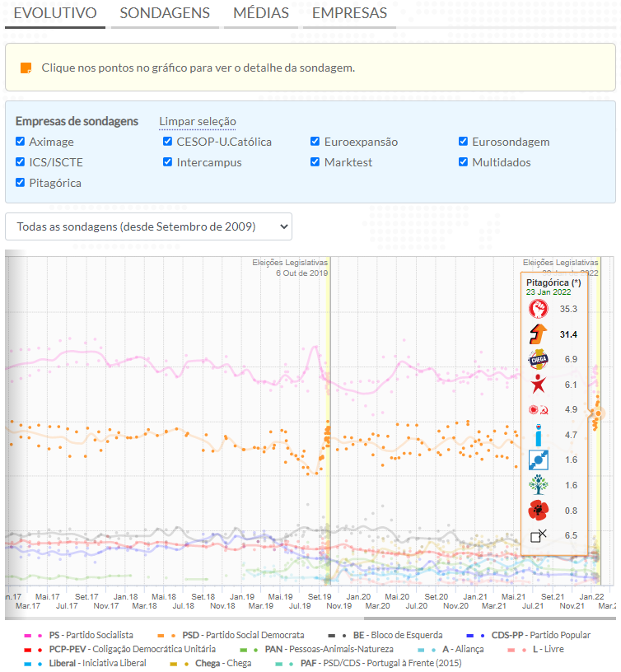Click the highlighted orange poll point on chart
621x672 pixels.
(x=597, y=413)
